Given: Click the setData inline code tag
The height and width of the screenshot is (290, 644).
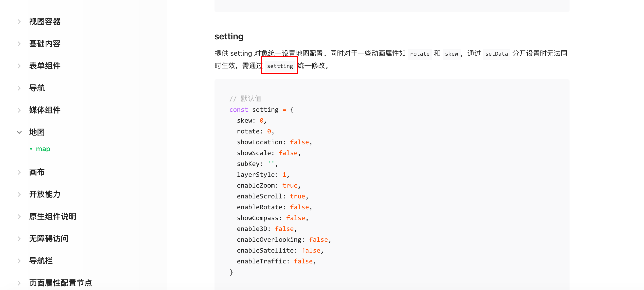Looking at the screenshot, I should [x=496, y=54].
